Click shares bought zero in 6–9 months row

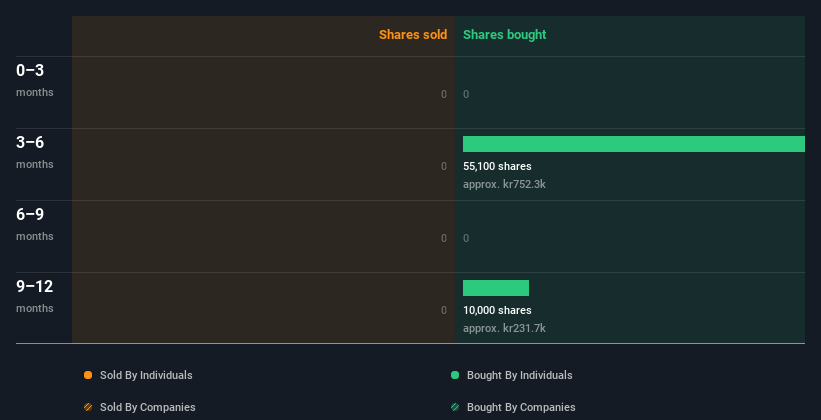coord(466,238)
